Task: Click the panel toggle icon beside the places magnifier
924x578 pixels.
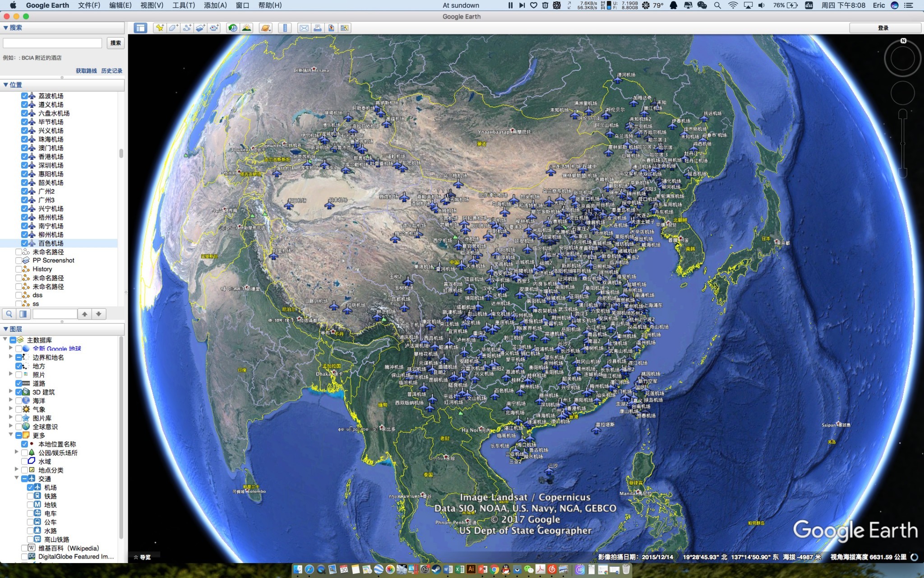Action: click(x=23, y=314)
